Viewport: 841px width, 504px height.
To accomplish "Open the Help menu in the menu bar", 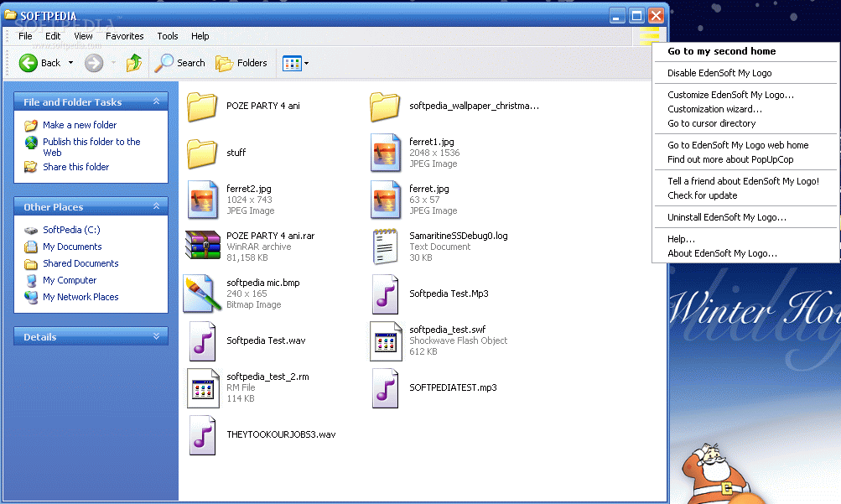I will [x=200, y=36].
